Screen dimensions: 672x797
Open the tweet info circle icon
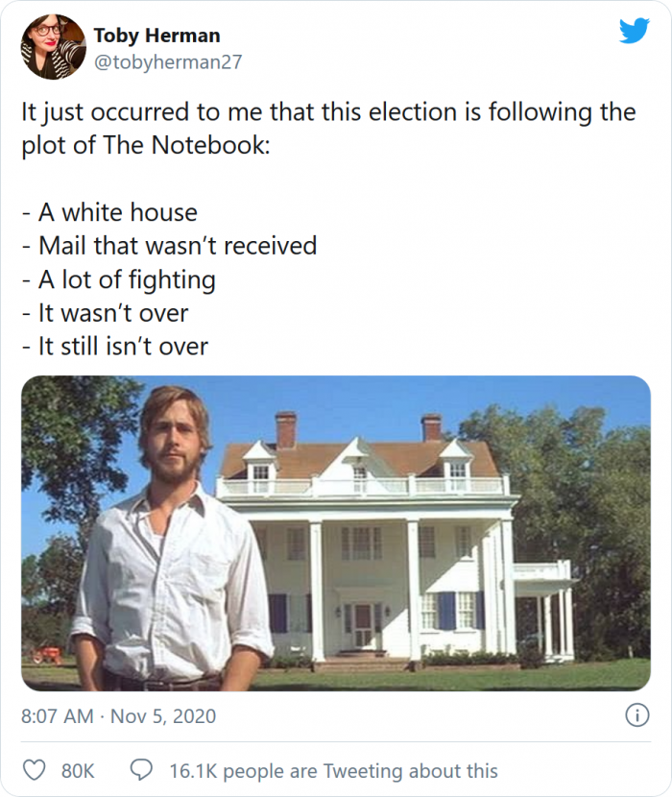[x=636, y=715]
